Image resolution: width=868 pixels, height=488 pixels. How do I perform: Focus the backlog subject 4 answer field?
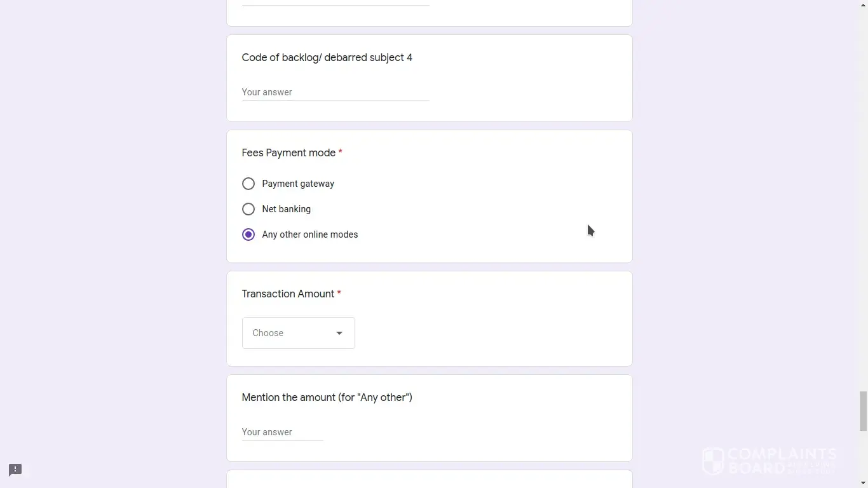(x=336, y=92)
